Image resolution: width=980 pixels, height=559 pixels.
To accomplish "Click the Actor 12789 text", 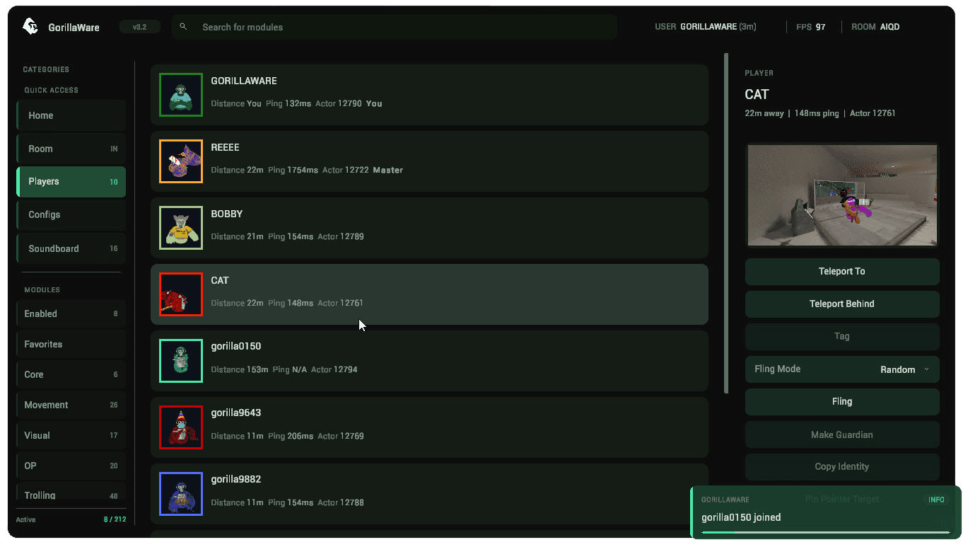I will (x=341, y=236).
